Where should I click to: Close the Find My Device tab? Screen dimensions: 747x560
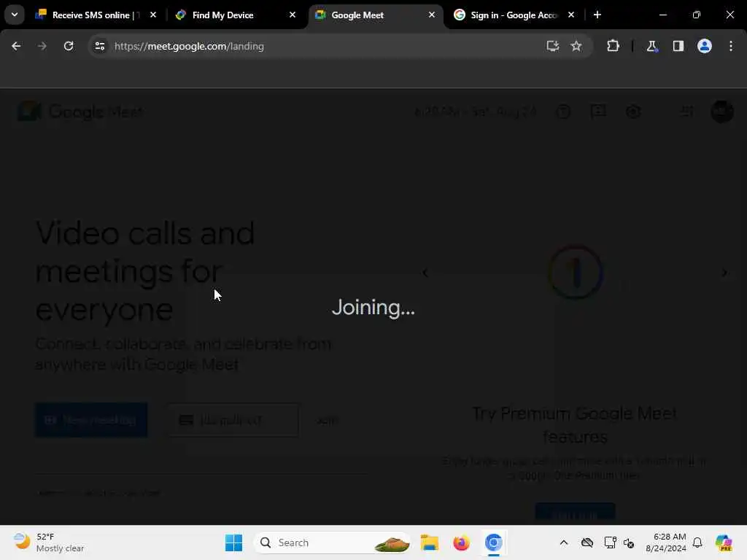(293, 15)
